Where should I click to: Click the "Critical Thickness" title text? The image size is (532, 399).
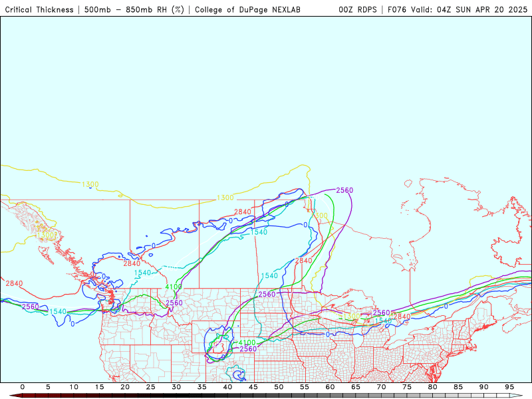click(x=39, y=10)
